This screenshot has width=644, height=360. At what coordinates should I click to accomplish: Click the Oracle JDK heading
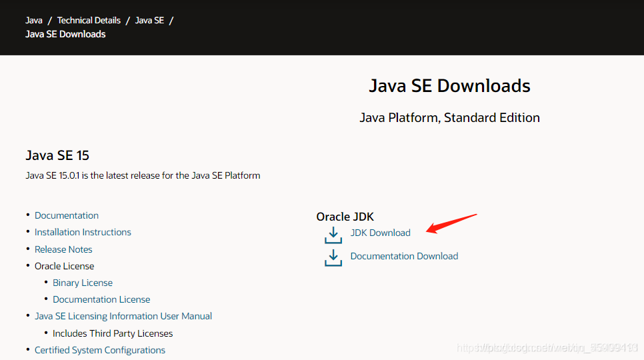point(345,217)
